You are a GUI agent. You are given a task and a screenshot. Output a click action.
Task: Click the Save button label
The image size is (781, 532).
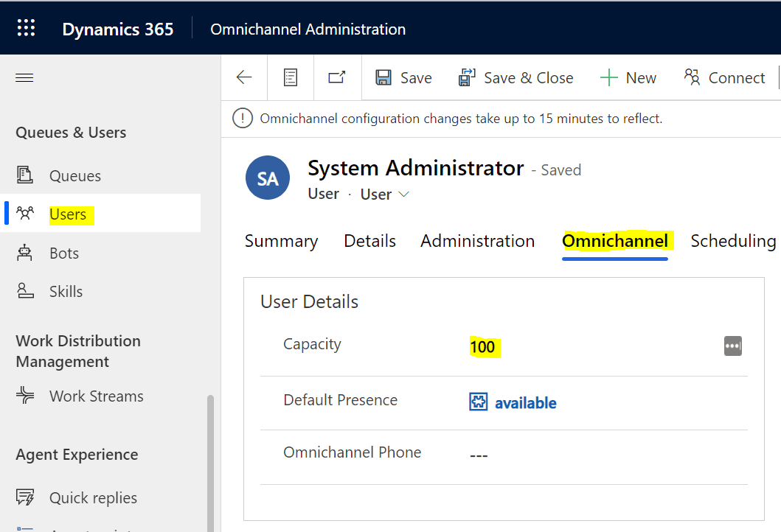click(x=416, y=78)
